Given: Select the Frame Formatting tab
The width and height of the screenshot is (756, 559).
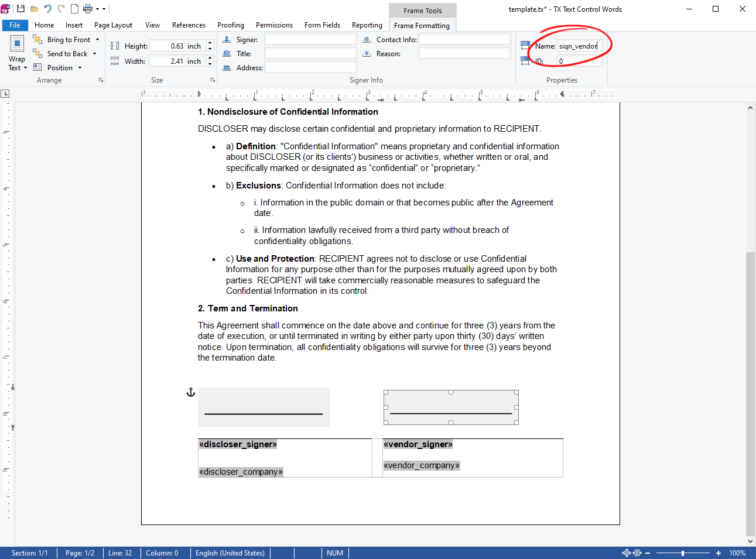Looking at the screenshot, I should click(422, 25).
